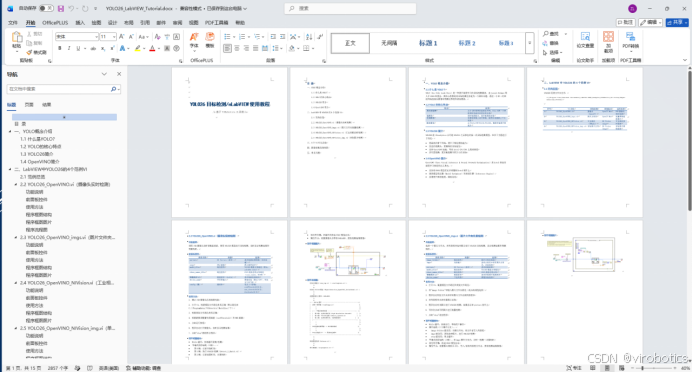The width and height of the screenshot is (693, 372).
Task: Click the search magnifier in navigation pane
Action: (x=114, y=89)
